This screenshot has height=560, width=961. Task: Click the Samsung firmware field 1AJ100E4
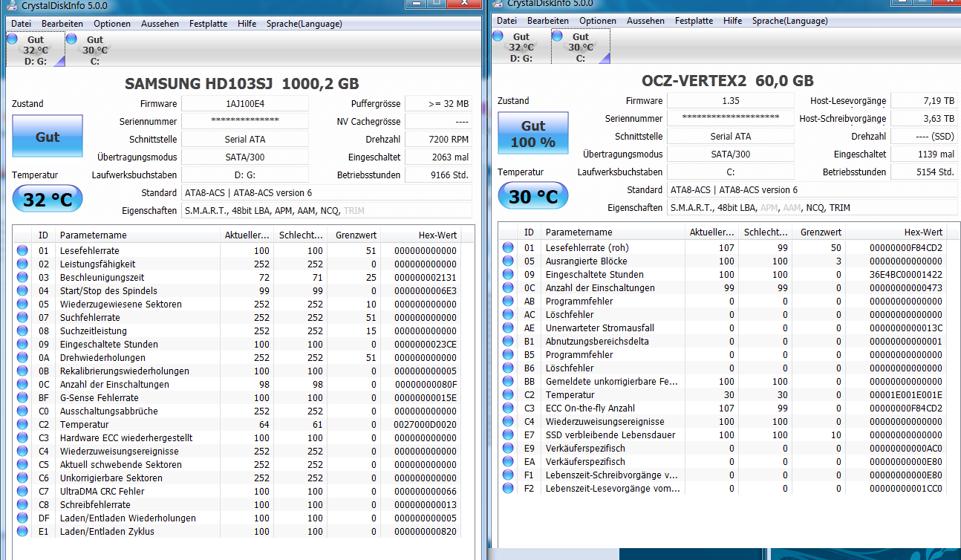point(245,104)
